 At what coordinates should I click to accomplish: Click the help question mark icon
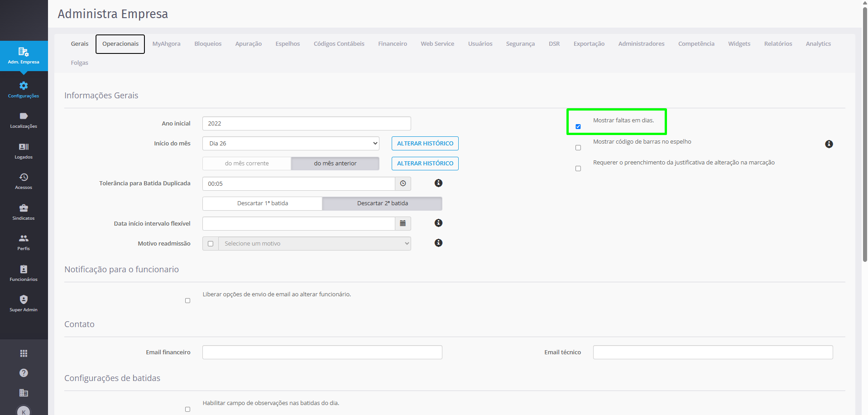coord(24,373)
